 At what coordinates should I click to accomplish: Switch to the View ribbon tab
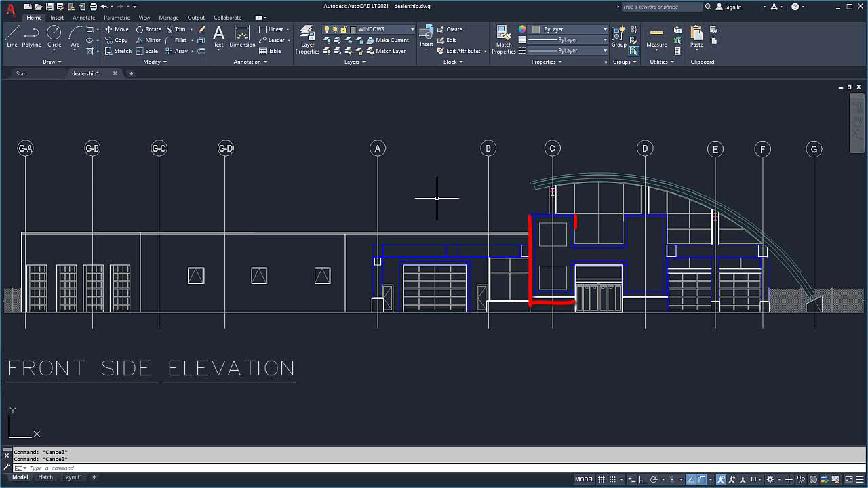pyautogui.click(x=144, y=18)
